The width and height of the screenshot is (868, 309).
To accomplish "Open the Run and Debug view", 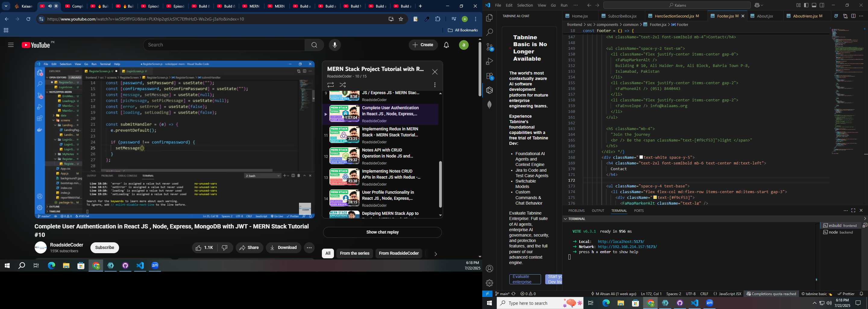I will coord(489,62).
